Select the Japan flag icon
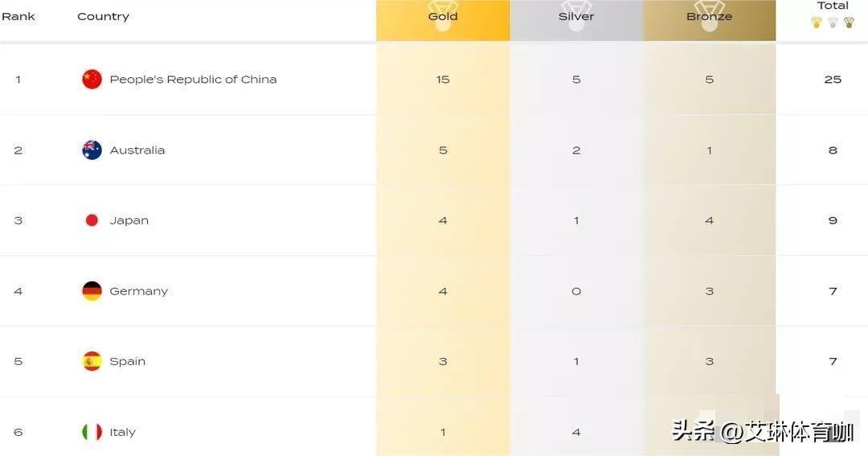The width and height of the screenshot is (868, 456). point(92,220)
